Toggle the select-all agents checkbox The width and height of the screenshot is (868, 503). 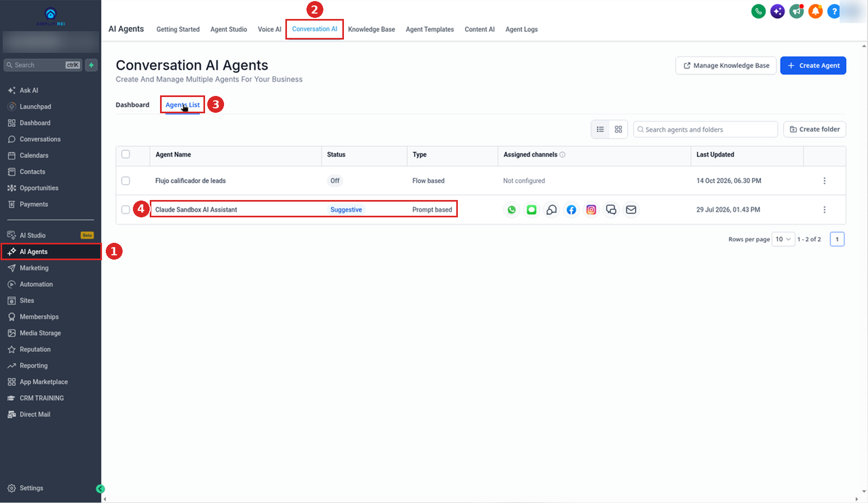pos(126,154)
